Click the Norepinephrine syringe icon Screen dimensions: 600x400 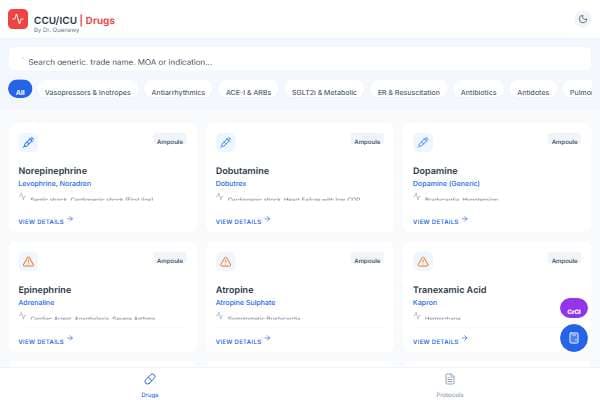29,142
